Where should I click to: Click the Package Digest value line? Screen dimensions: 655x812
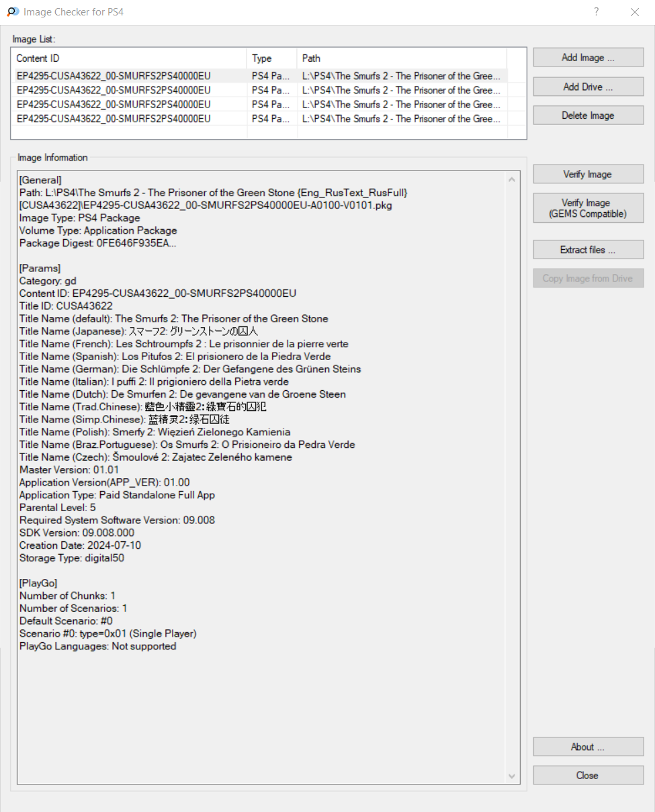97,243
